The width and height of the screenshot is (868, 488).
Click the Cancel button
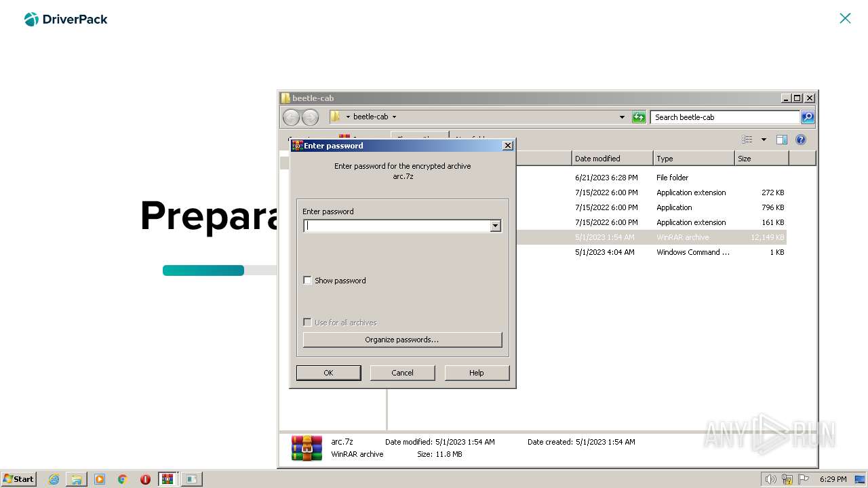click(x=402, y=373)
